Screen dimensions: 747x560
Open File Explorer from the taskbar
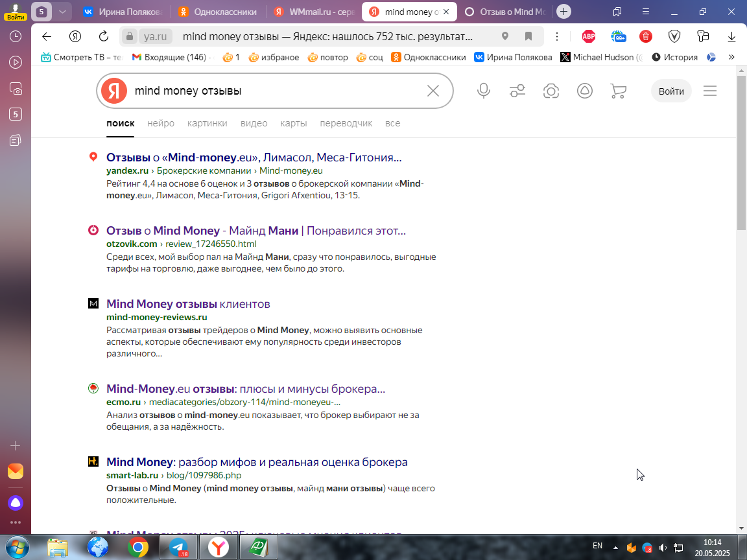click(x=57, y=548)
